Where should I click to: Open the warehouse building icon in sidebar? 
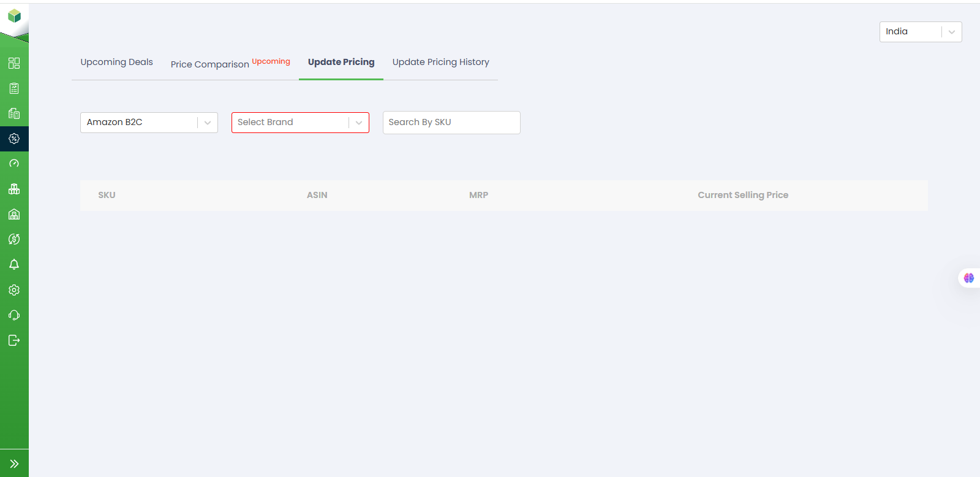(14, 214)
